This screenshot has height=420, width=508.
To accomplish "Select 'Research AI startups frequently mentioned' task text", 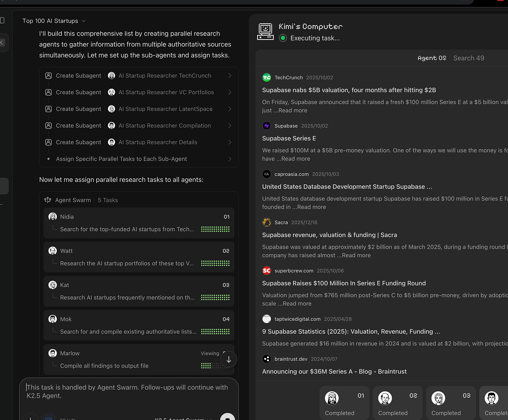I will 127,297.
